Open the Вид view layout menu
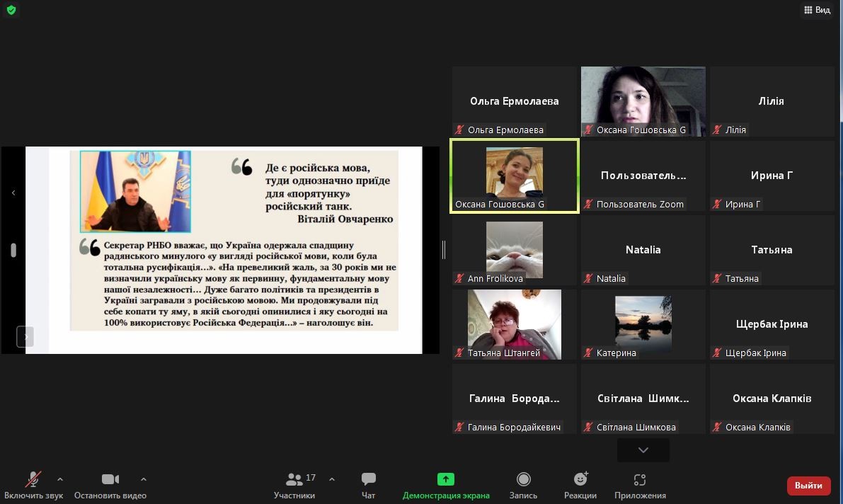Viewport: 843px width, 504px height. [817, 10]
